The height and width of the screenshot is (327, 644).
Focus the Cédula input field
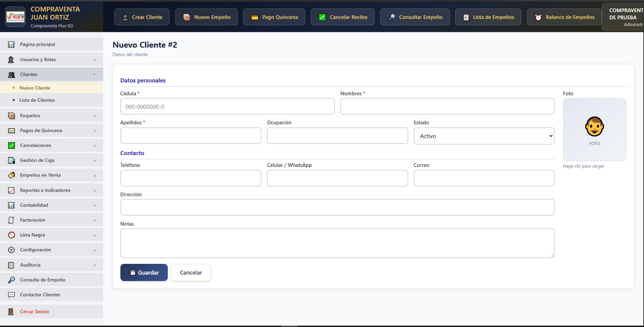(x=227, y=107)
